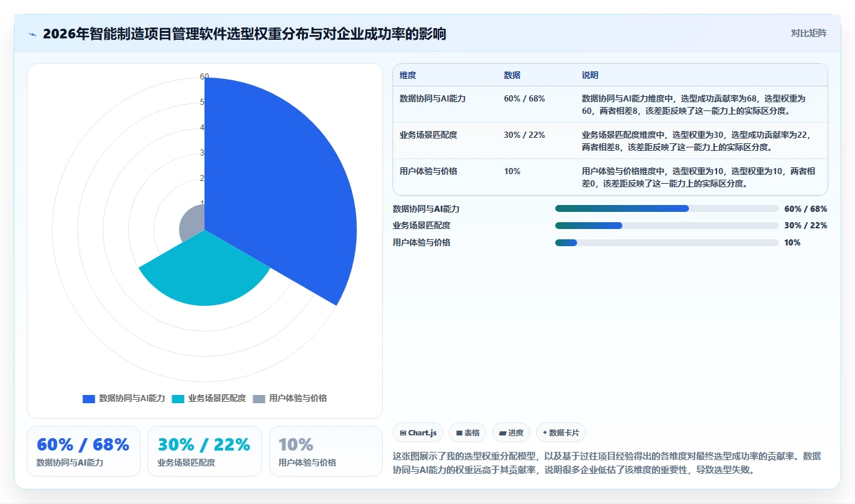Select table cell 用户体验与价格
The width and height of the screenshot is (855, 504).
click(428, 171)
